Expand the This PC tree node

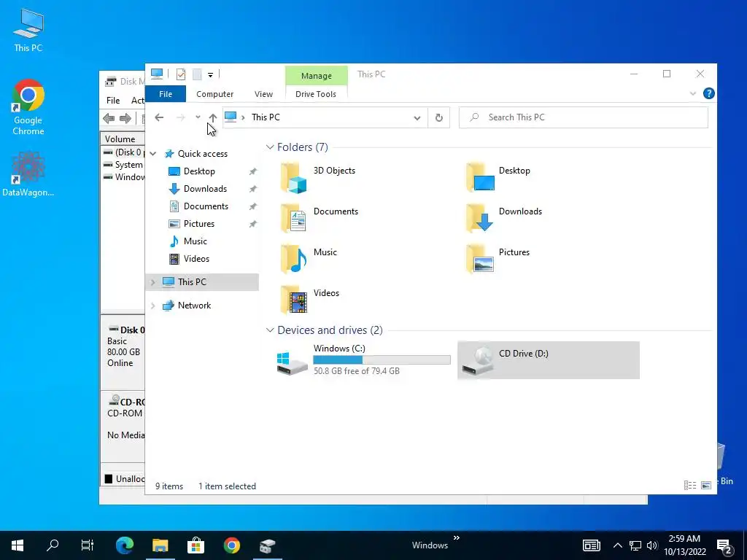tap(153, 282)
